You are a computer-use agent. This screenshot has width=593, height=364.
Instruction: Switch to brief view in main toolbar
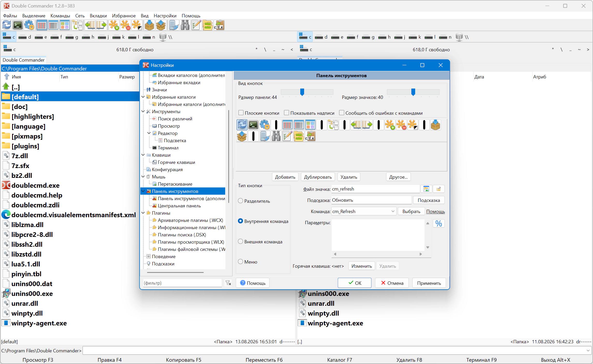(x=42, y=25)
